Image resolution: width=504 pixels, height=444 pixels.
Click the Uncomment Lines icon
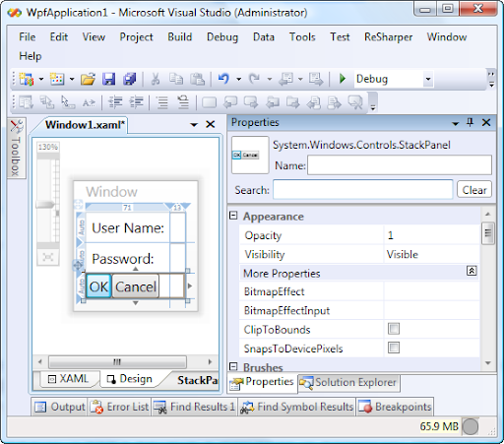tap(183, 102)
